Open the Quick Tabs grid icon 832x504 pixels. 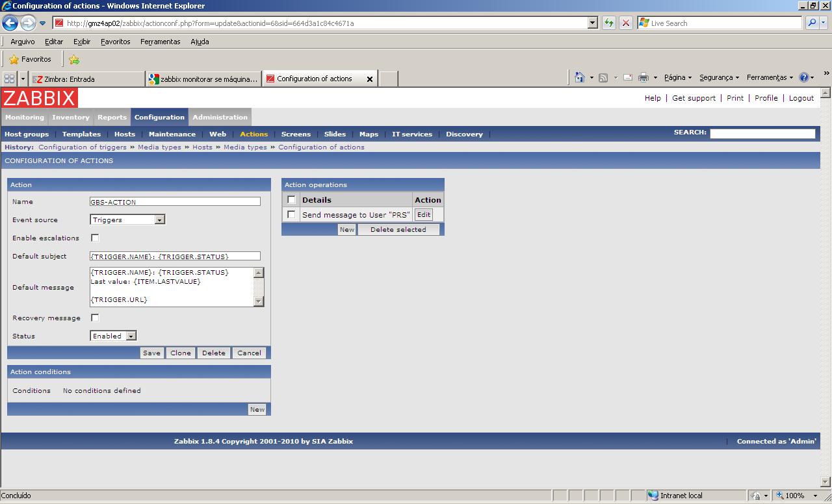(x=9, y=79)
